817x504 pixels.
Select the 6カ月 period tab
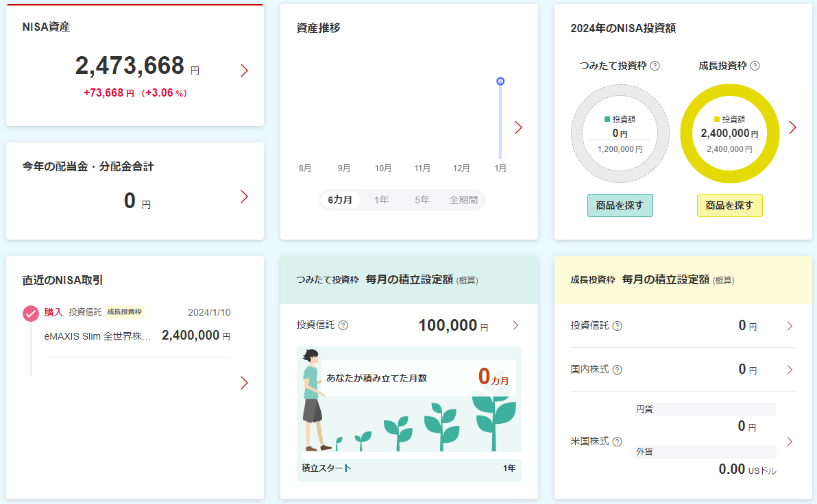click(x=340, y=200)
